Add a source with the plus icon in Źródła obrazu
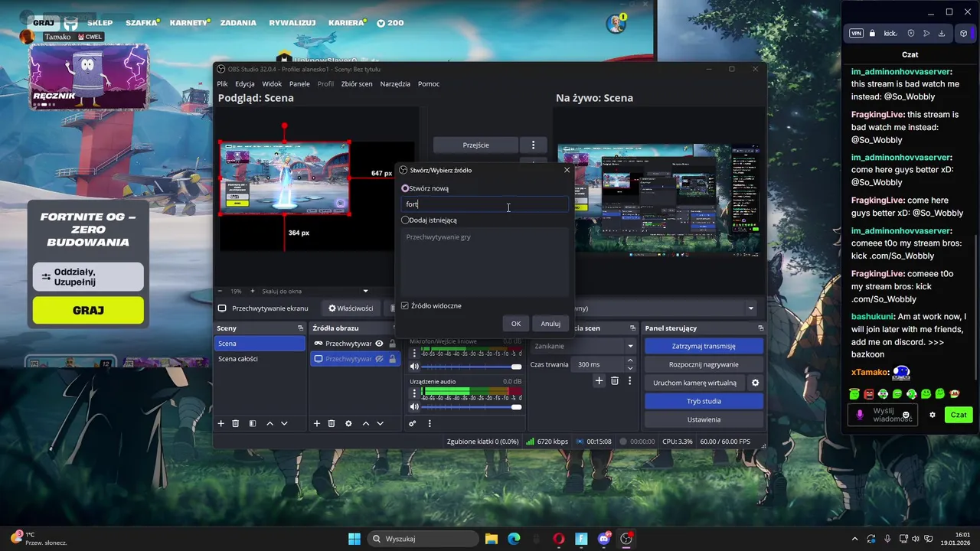Screen dimensions: 980x551 click(316, 423)
